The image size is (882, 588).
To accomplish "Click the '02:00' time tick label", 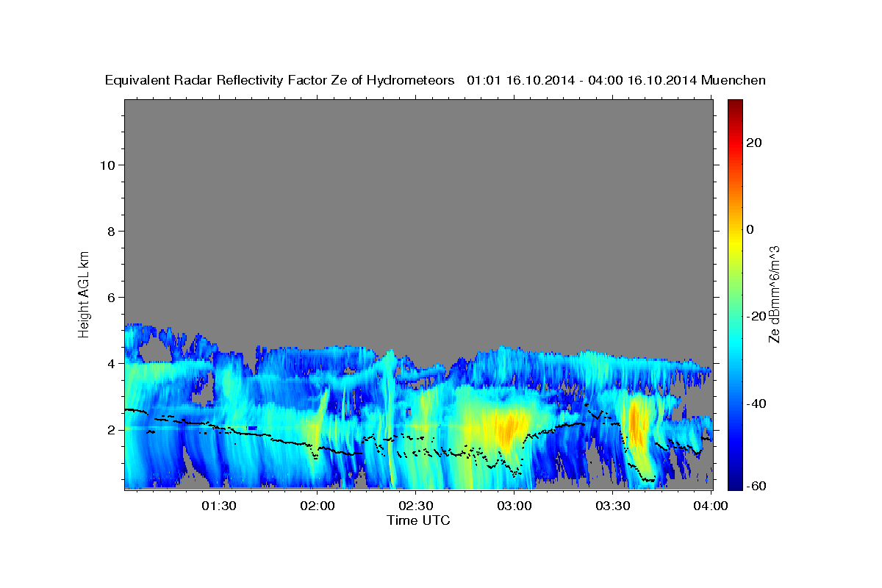I will coord(317,506).
